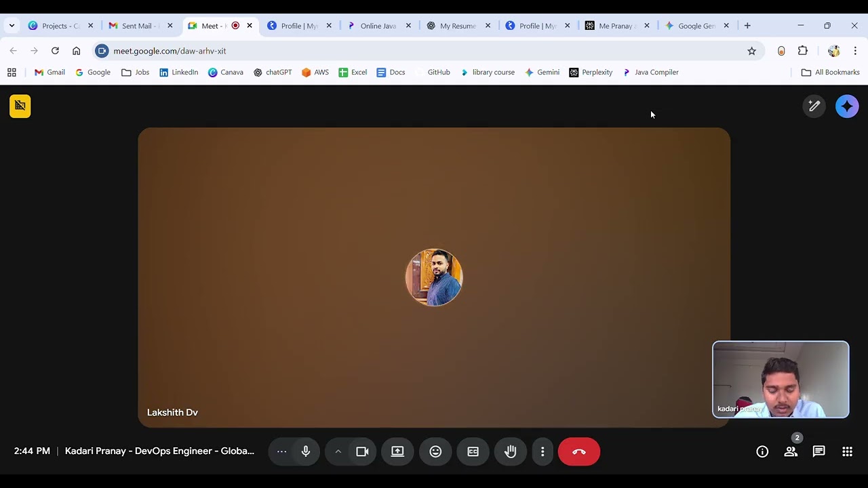
Task: Go back to the previous page
Action: click(14, 51)
